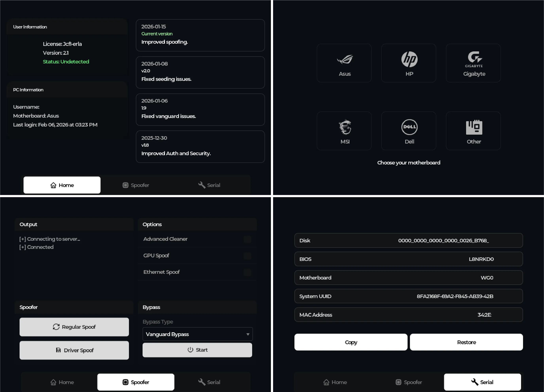Click the white highlighted Serial tab
Image resolution: width=544 pixels, height=392 pixels.
[482, 382]
